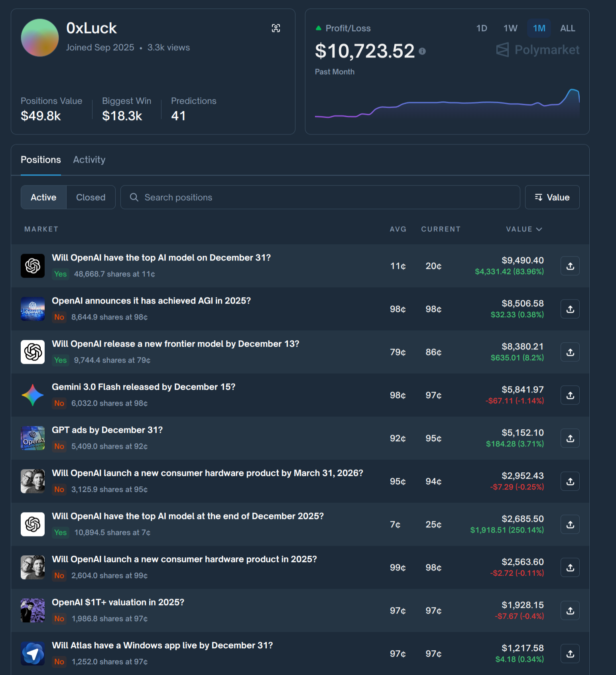The height and width of the screenshot is (675, 616).
Task: Open the OpenAI logo for 'frontier model by December 13'
Action: point(33,352)
